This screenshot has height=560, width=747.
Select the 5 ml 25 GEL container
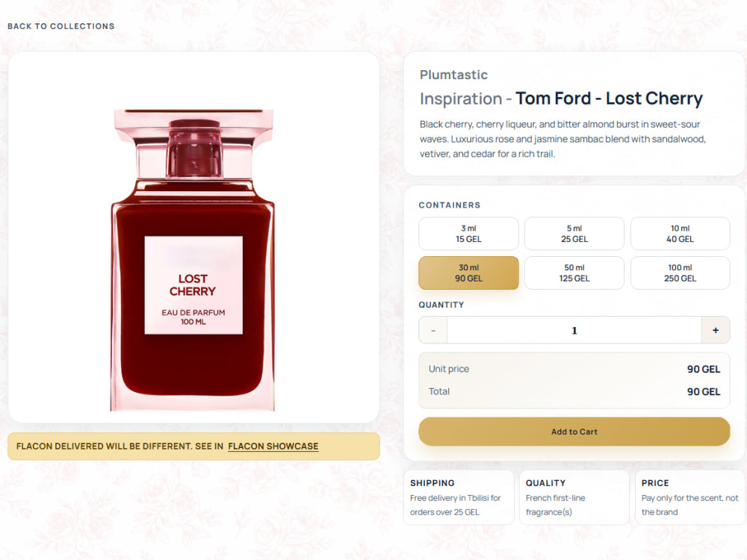[x=574, y=234]
